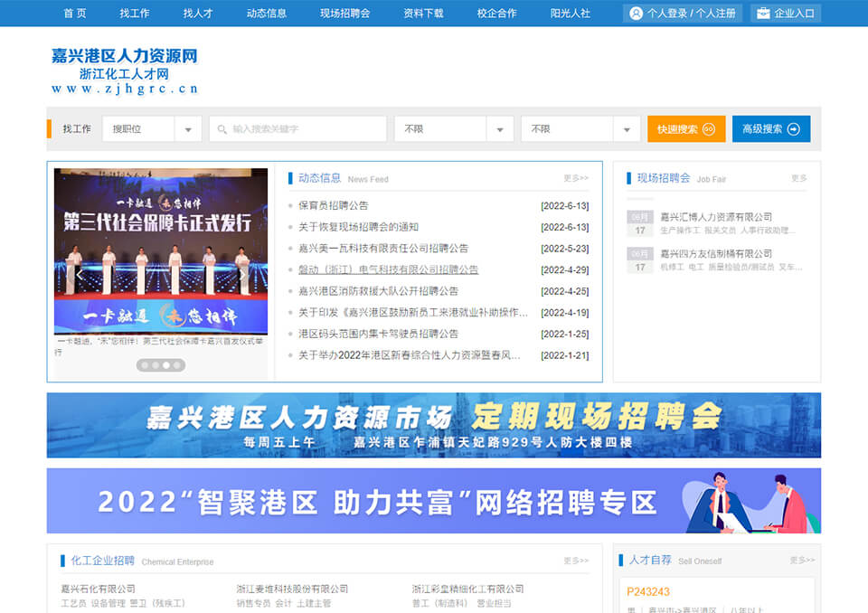
Task: Open June 17 calendar icon for 嘉兴四方友信制桶
Action: pyautogui.click(x=640, y=260)
